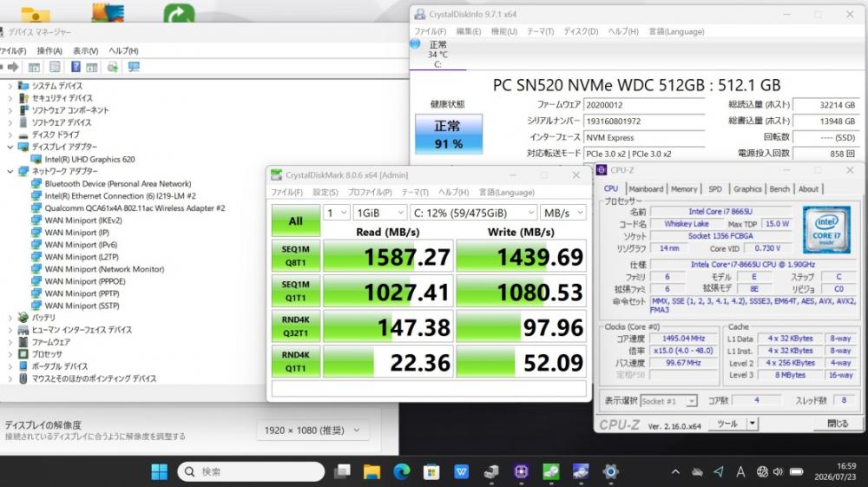Screen dimensions: 868x487
Task: Open Task View from the taskbar
Action: point(342,471)
